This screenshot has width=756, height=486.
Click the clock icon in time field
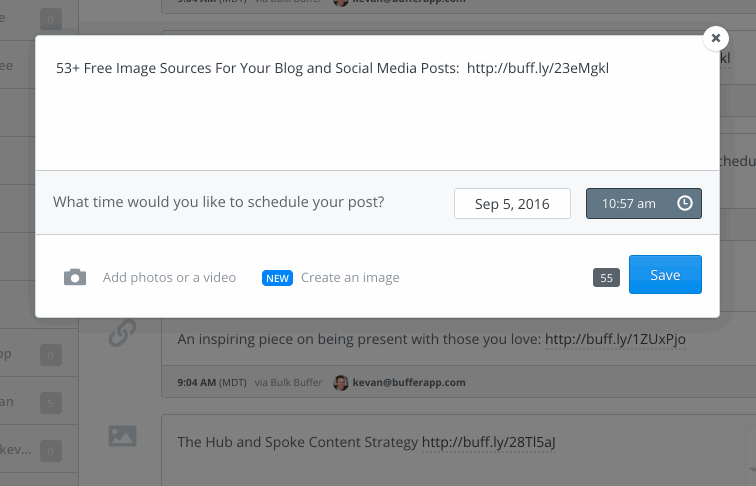coord(685,203)
